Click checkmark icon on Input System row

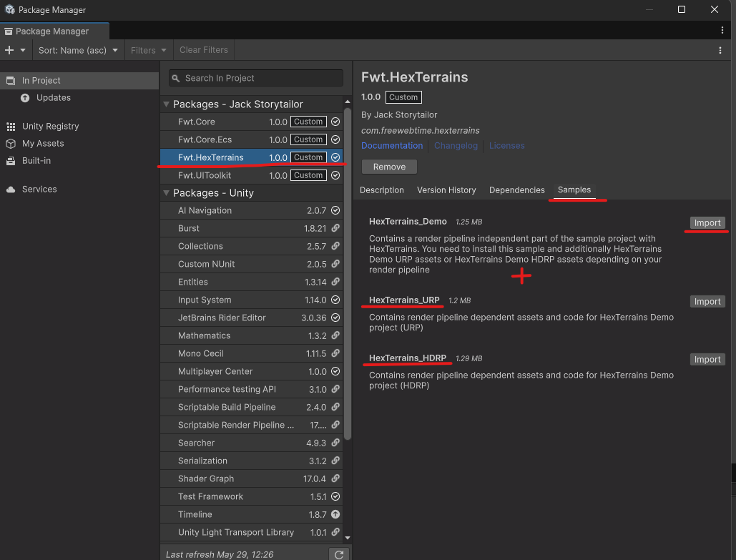coord(335,300)
